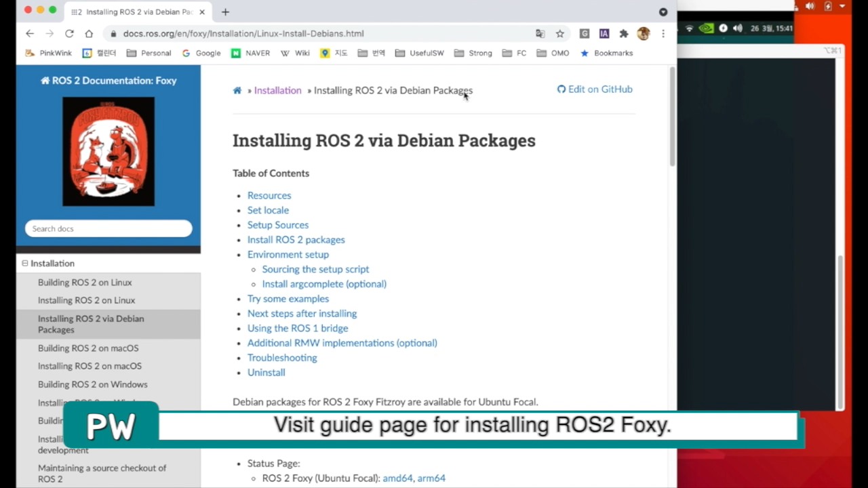
Task: Click the ROS 2 Documentation: Foxy title
Action: pos(108,80)
